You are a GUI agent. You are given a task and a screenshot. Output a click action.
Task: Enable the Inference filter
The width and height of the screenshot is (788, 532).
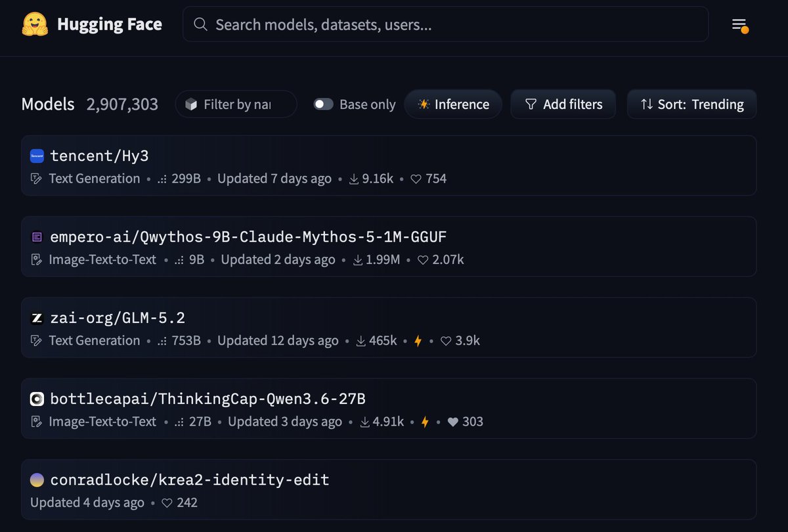[453, 104]
